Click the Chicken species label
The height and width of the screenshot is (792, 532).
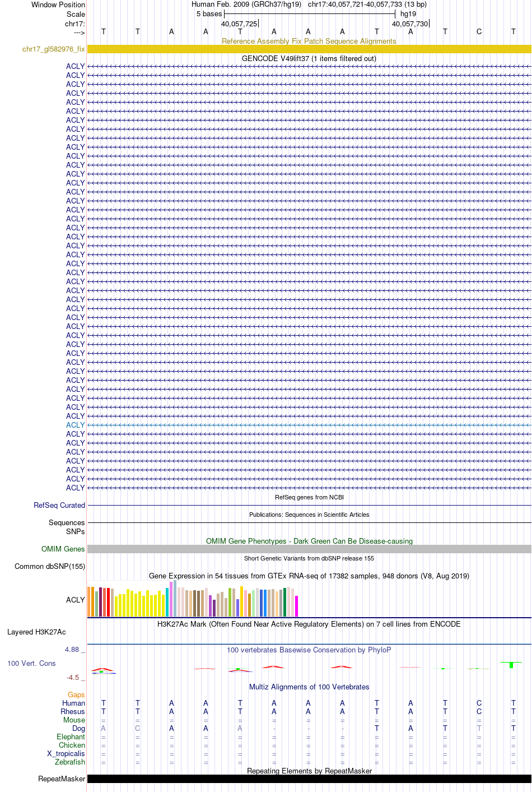(72, 745)
